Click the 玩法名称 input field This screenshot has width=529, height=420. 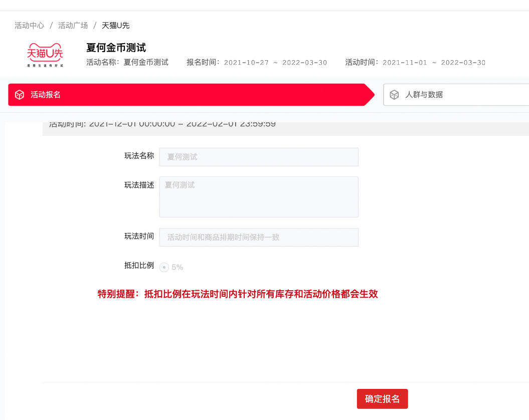pyautogui.click(x=259, y=157)
